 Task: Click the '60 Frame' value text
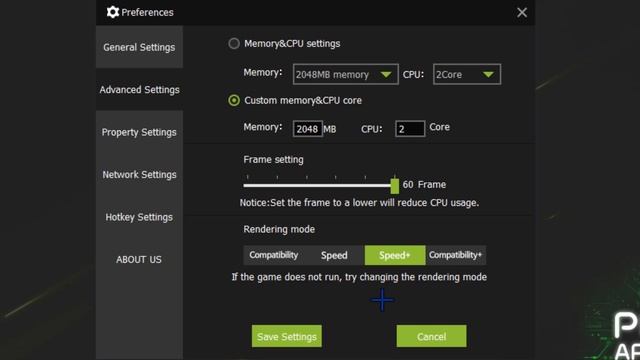click(424, 184)
